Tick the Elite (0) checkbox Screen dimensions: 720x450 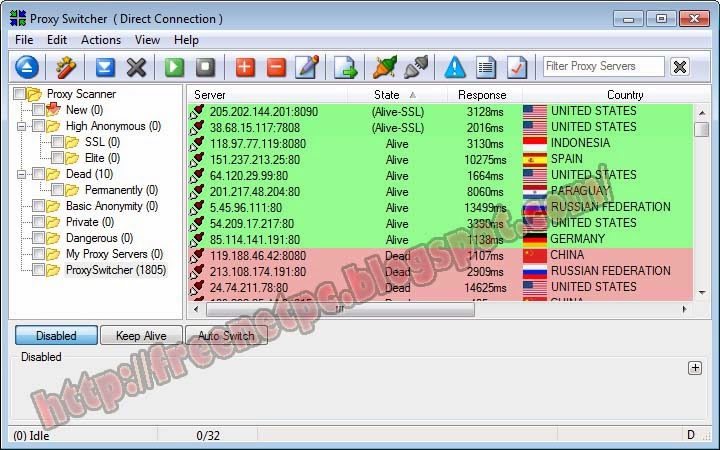pos(57,158)
